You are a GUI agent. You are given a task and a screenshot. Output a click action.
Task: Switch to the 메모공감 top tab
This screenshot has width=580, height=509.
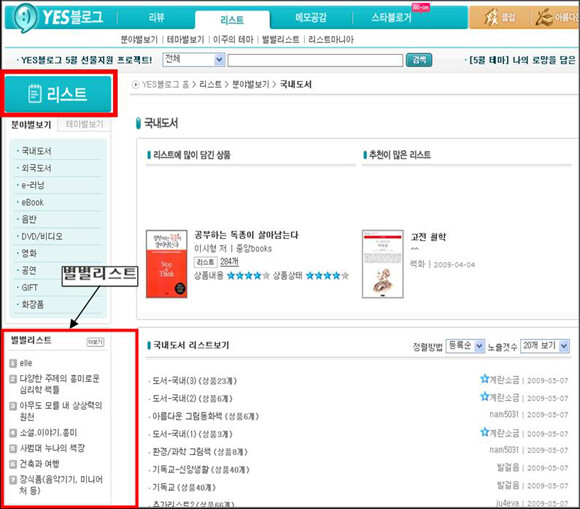[311, 17]
